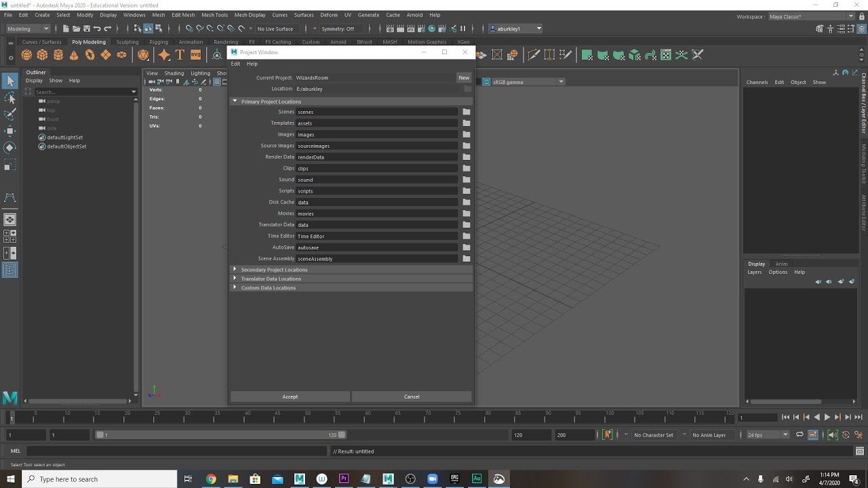Viewport: 868px width, 488px height.
Task: Click the Open Scene folder icon
Action: (x=76, y=28)
